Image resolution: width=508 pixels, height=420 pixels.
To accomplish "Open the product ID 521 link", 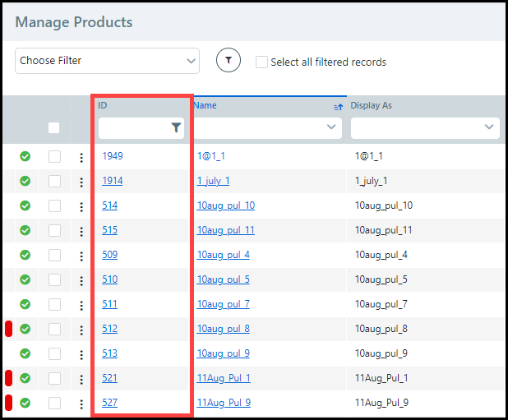I will pos(110,378).
